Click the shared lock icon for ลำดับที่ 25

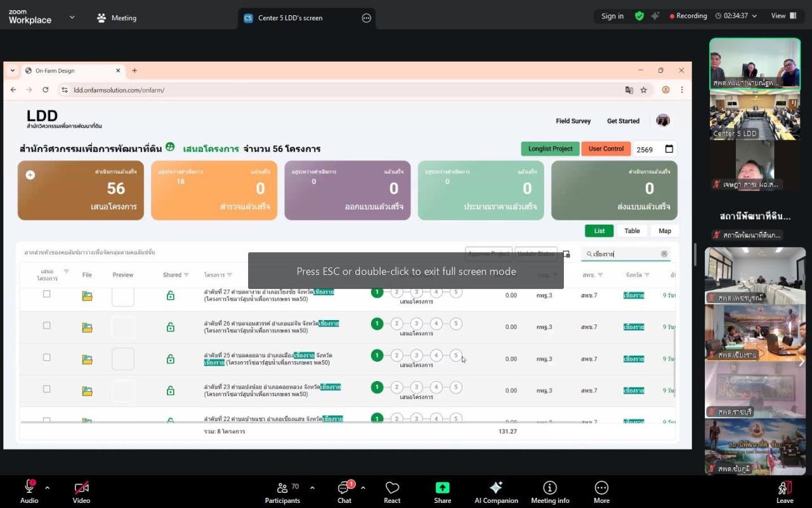point(170,359)
